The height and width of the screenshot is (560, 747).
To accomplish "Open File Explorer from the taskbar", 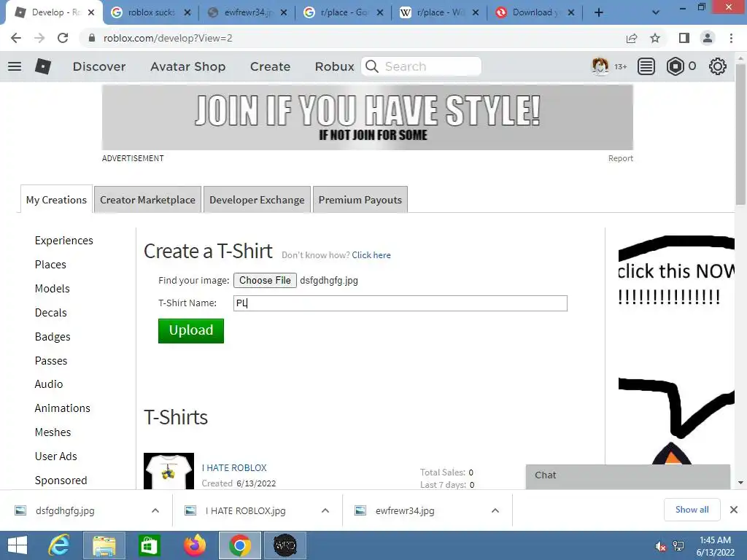I will 104,545.
